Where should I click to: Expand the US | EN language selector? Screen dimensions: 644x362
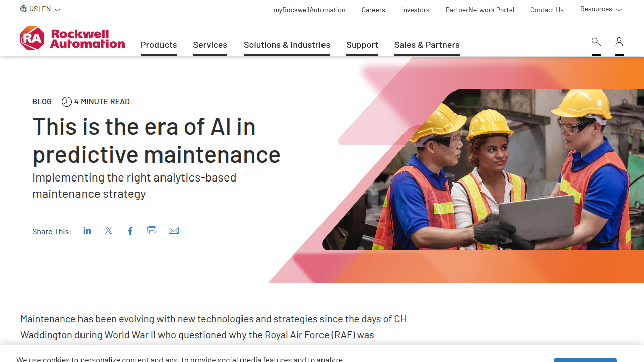40,9
